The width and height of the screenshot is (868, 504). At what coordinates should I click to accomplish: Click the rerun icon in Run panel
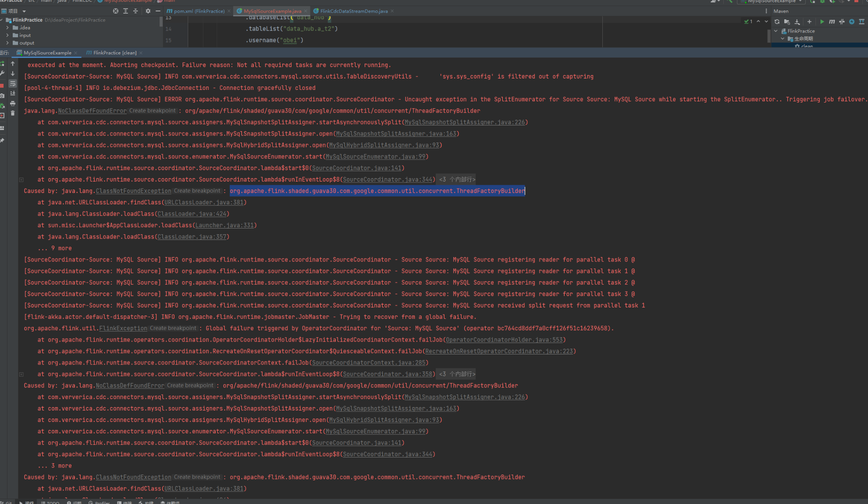coord(2,64)
